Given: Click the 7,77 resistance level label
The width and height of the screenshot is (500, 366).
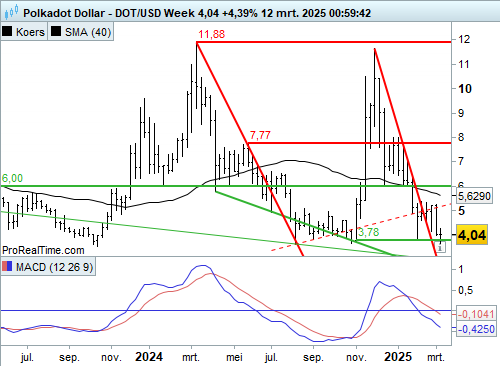Looking at the screenshot, I should 260,135.
